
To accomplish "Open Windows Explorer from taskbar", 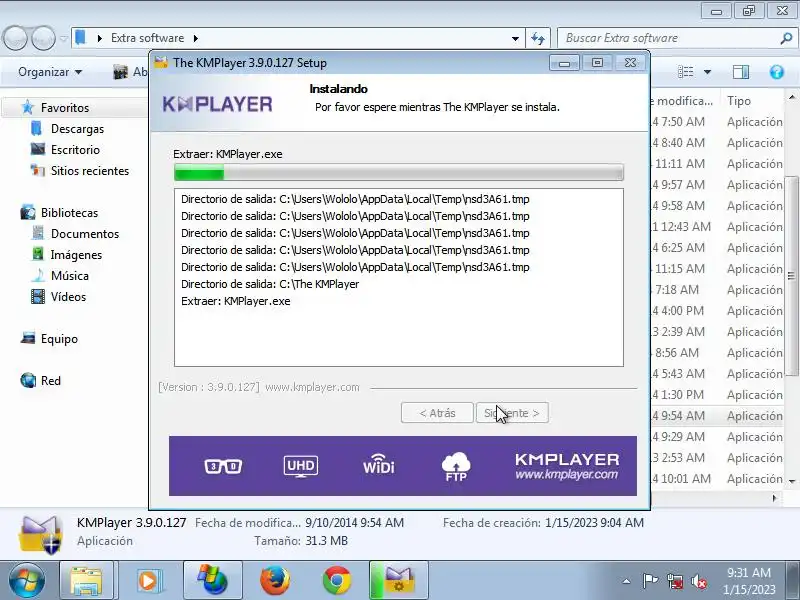I will pos(86,580).
